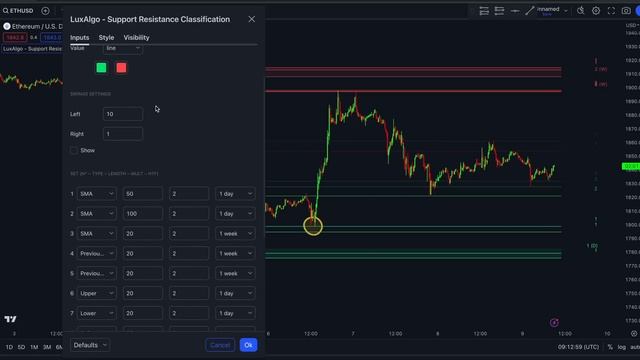
Task: Click the Ethereum / U.S. Dollar chart title
Action: tap(37, 27)
